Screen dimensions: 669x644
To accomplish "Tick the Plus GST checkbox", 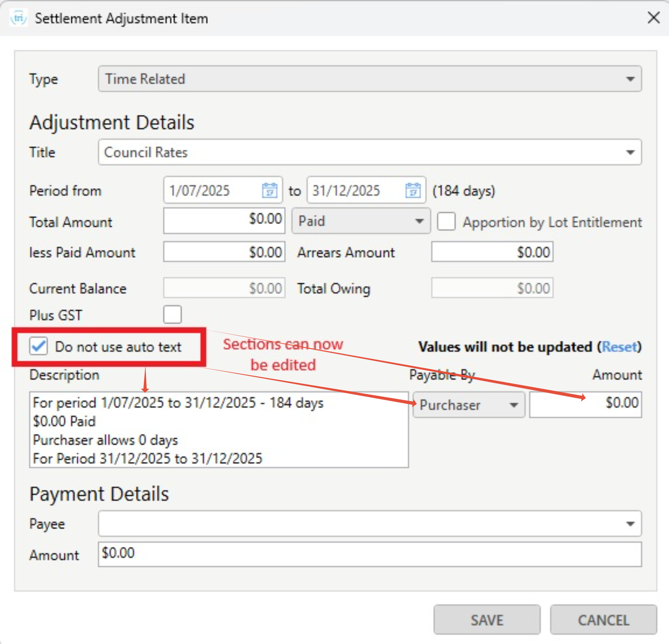I will [172, 315].
